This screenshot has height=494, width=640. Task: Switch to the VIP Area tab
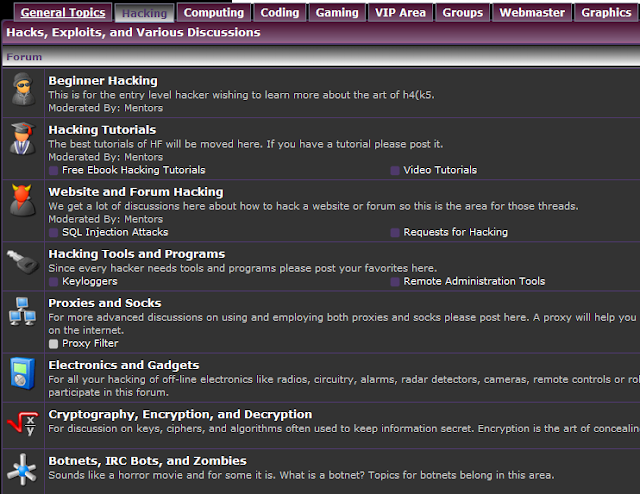(400, 13)
